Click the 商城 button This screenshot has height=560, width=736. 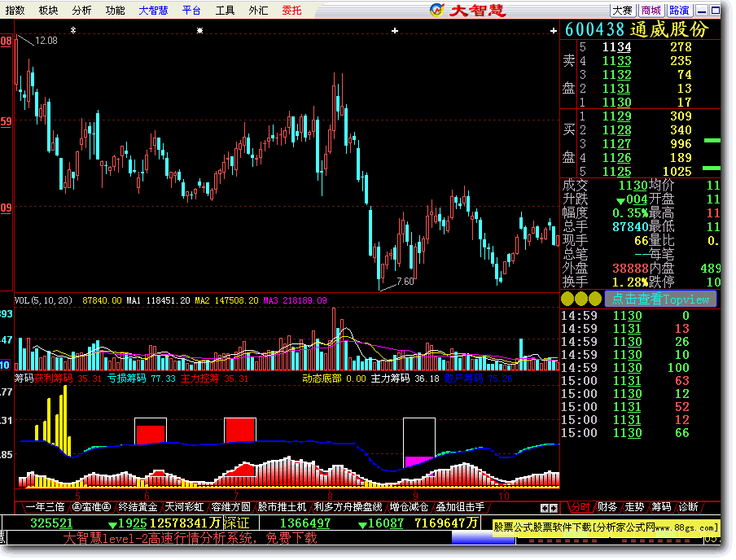pyautogui.click(x=651, y=11)
